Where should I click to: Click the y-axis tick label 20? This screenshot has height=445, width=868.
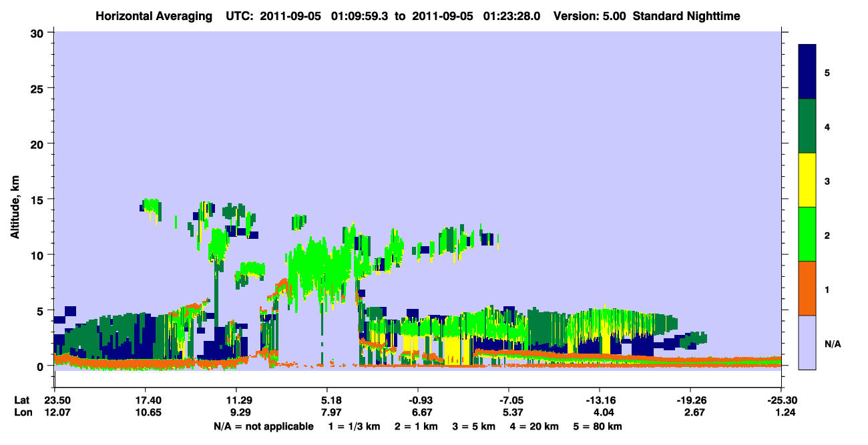39,143
